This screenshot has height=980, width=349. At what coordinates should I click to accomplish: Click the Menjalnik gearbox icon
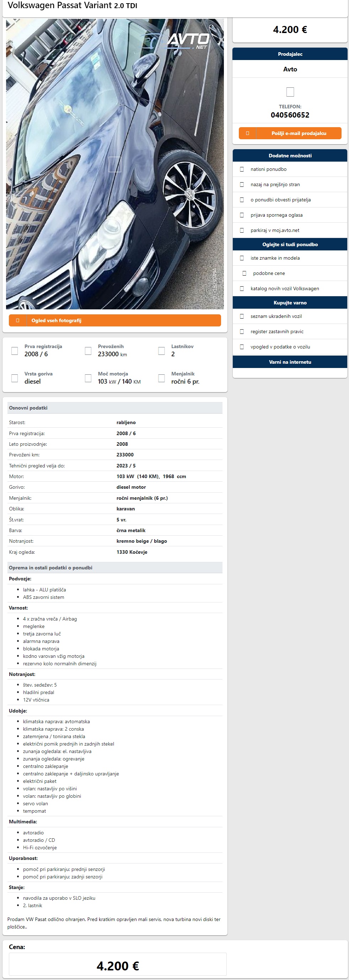coord(161,378)
